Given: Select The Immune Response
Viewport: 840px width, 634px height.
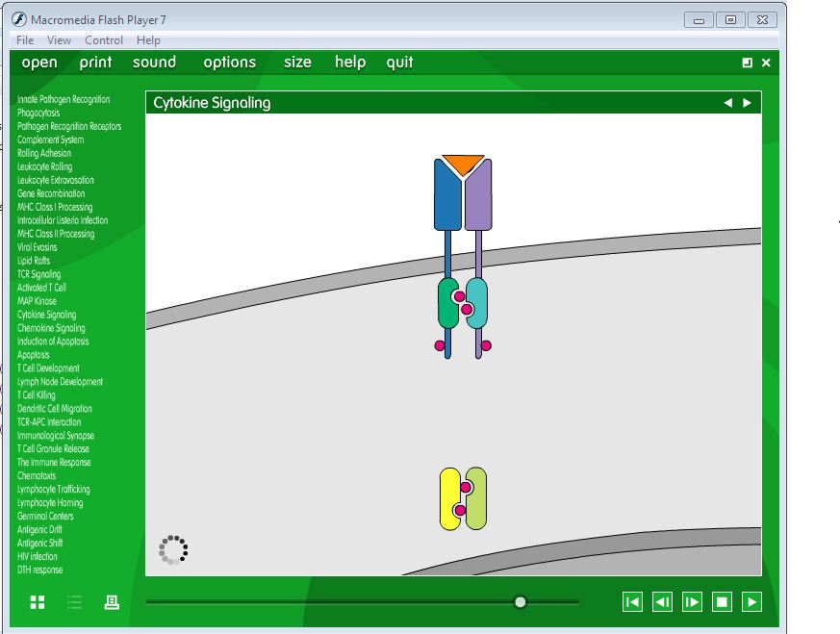Looking at the screenshot, I should pyautogui.click(x=54, y=463).
